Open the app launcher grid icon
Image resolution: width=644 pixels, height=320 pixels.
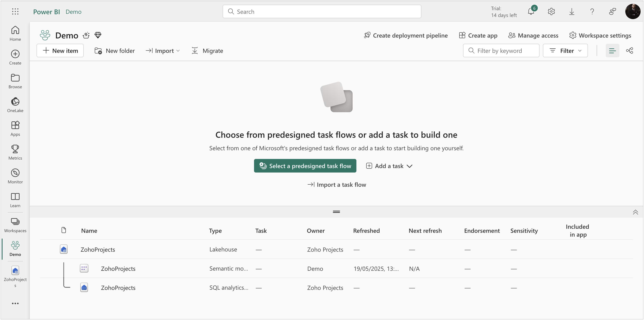pyautogui.click(x=15, y=11)
